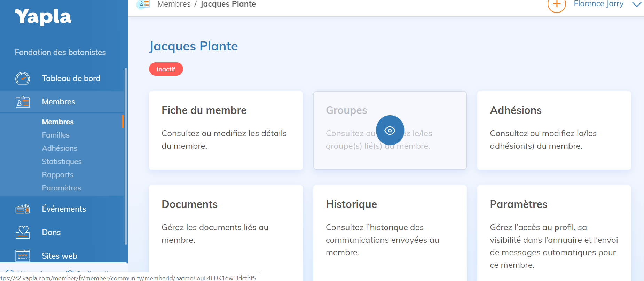The width and height of the screenshot is (644, 281).
Task: Click the sidebar vertical scrollbar
Action: tap(126, 157)
